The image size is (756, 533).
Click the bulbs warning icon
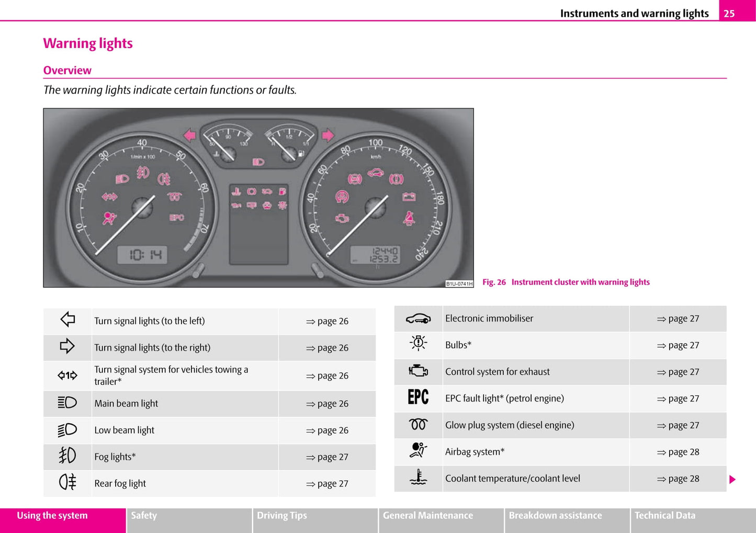[x=418, y=343]
